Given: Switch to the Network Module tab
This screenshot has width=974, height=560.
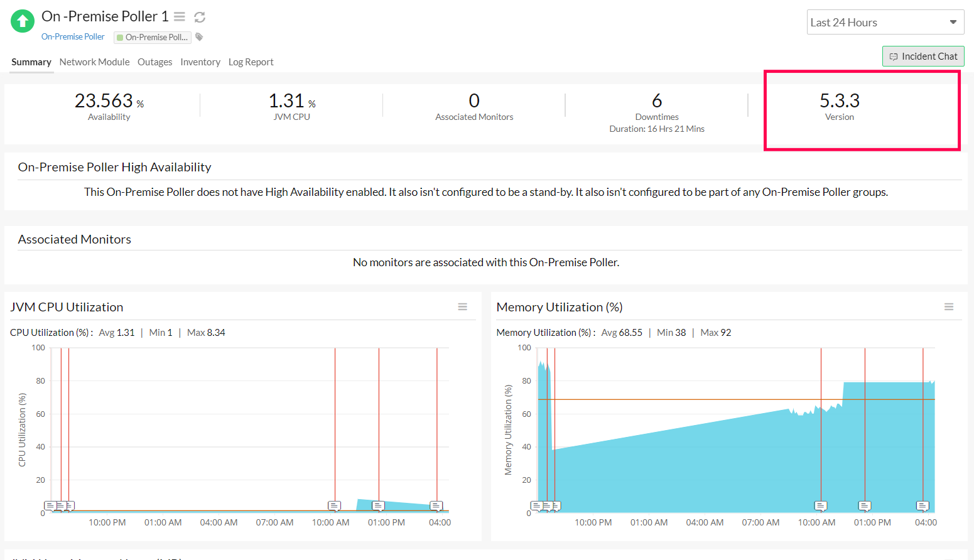Looking at the screenshot, I should pos(94,62).
